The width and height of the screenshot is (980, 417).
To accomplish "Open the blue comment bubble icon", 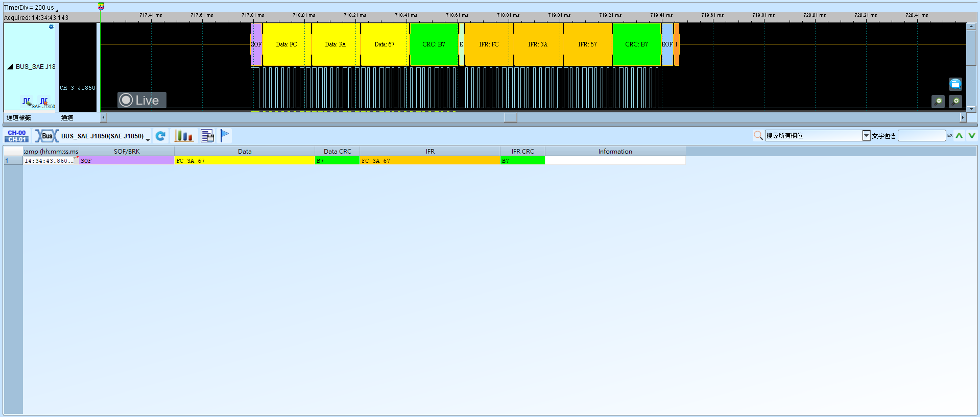I will pyautogui.click(x=955, y=84).
